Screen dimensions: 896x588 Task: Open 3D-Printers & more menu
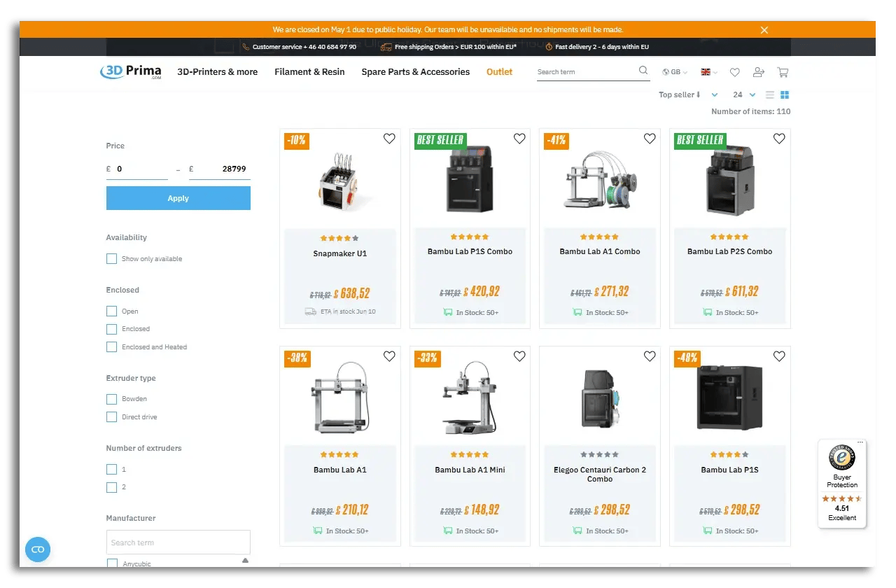217,72
